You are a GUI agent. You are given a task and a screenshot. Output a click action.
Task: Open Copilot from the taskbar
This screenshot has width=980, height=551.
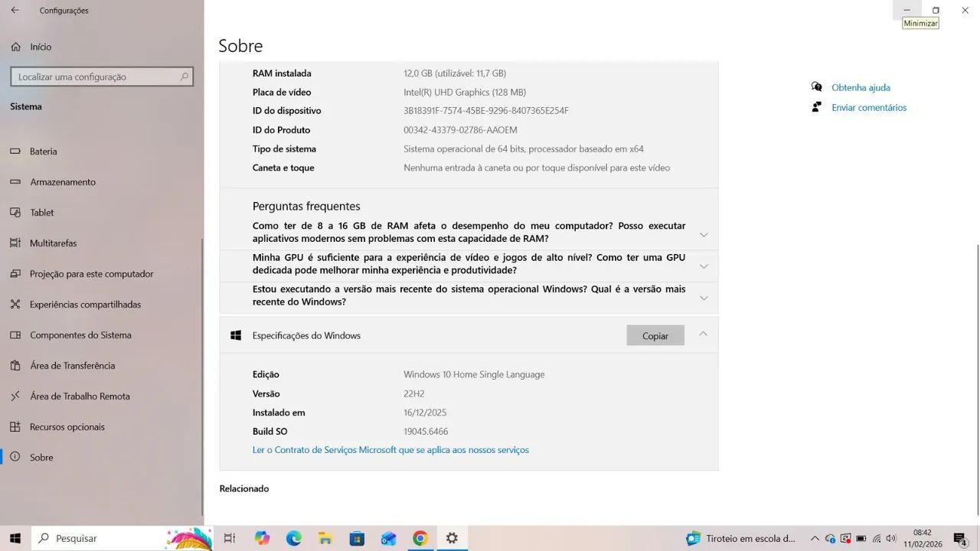pyautogui.click(x=263, y=538)
